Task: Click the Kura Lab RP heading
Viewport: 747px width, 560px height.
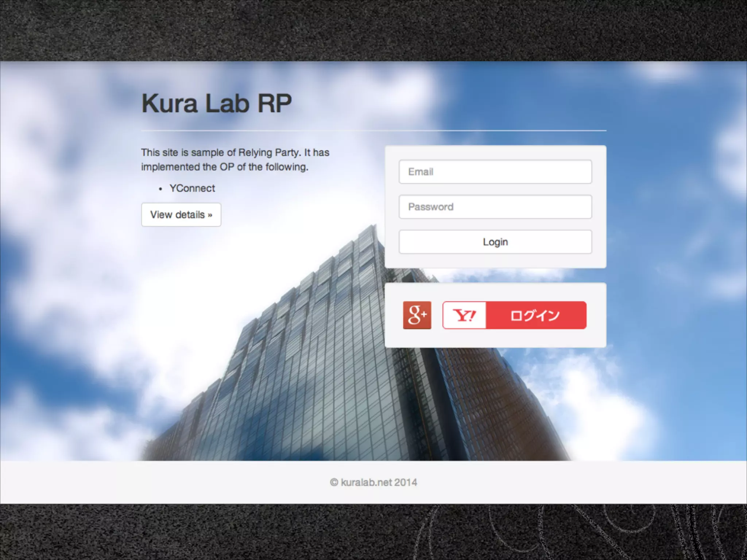Action: pyautogui.click(x=217, y=103)
